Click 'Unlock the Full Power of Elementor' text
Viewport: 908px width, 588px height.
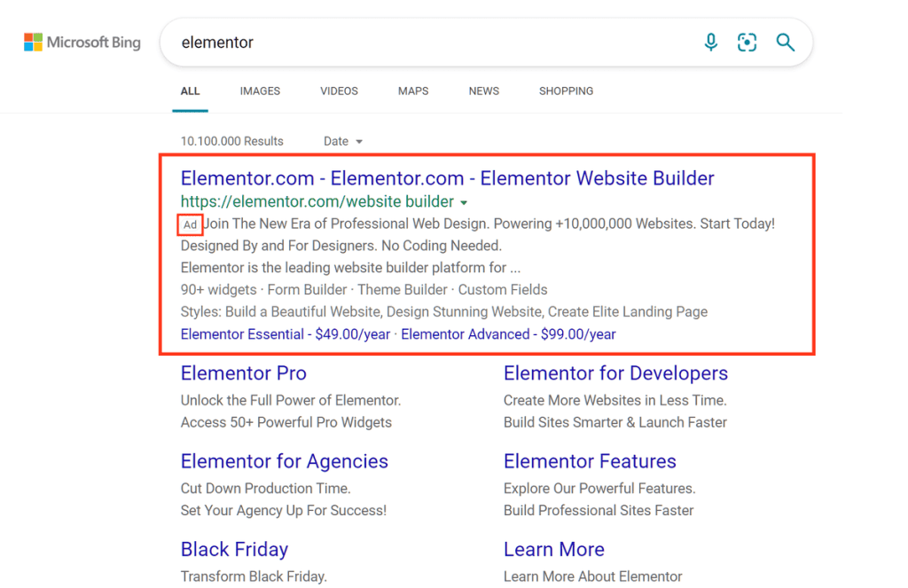coord(291,400)
